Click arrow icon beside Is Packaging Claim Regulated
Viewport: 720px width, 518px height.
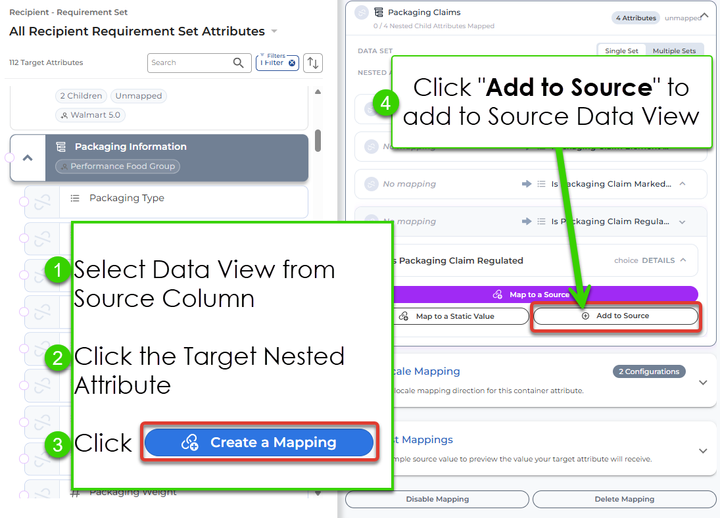coord(526,221)
